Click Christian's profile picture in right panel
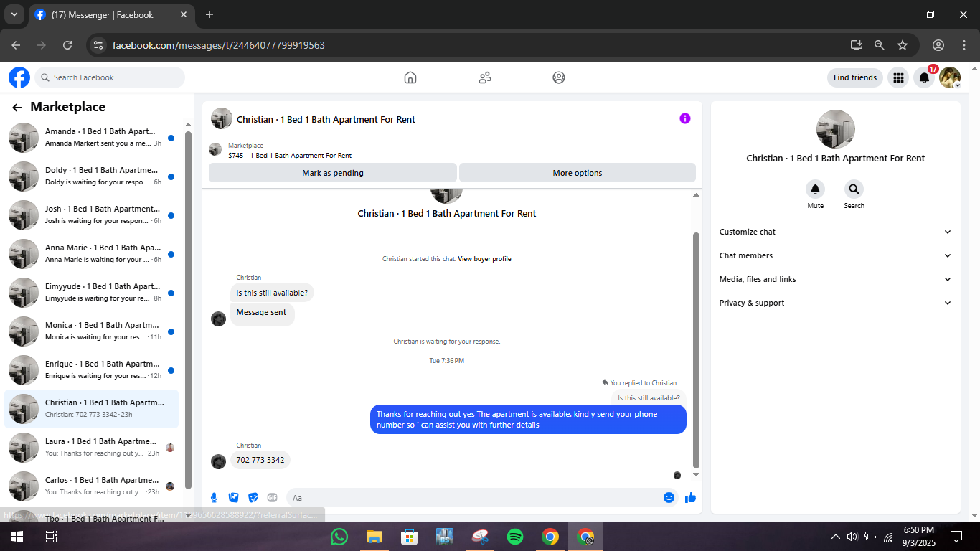 click(x=836, y=129)
